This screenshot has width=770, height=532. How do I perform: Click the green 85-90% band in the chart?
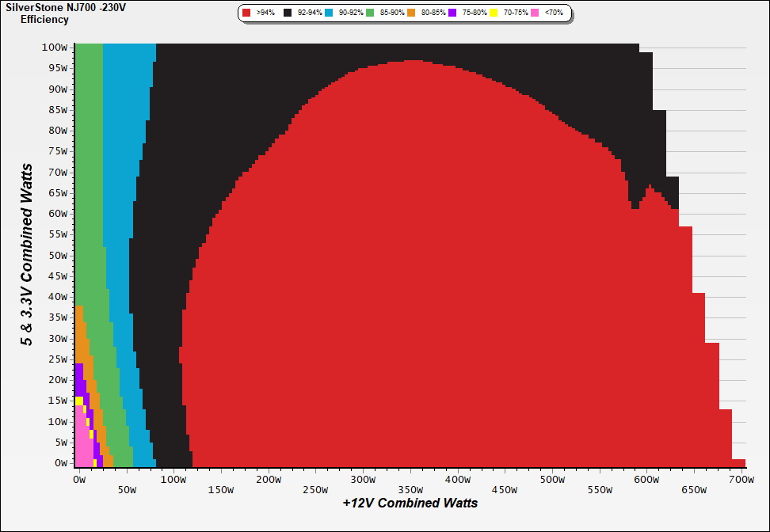click(89, 158)
